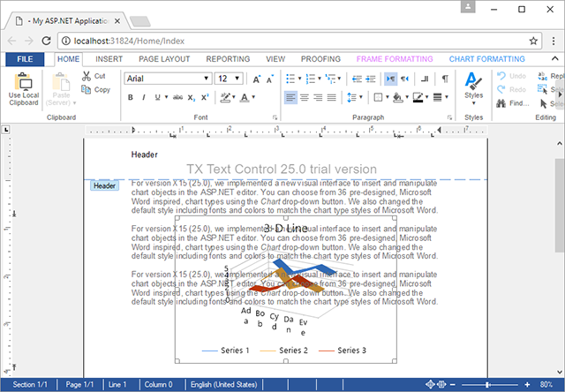565x392 pixels.
Task: Decrease font size with smaller A icon
Action: pos(269,79)
